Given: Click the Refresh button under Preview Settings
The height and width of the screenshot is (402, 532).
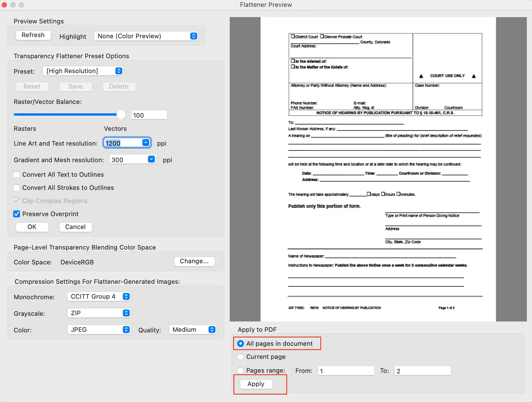Looking at the screenshot, I should point(33,35).
